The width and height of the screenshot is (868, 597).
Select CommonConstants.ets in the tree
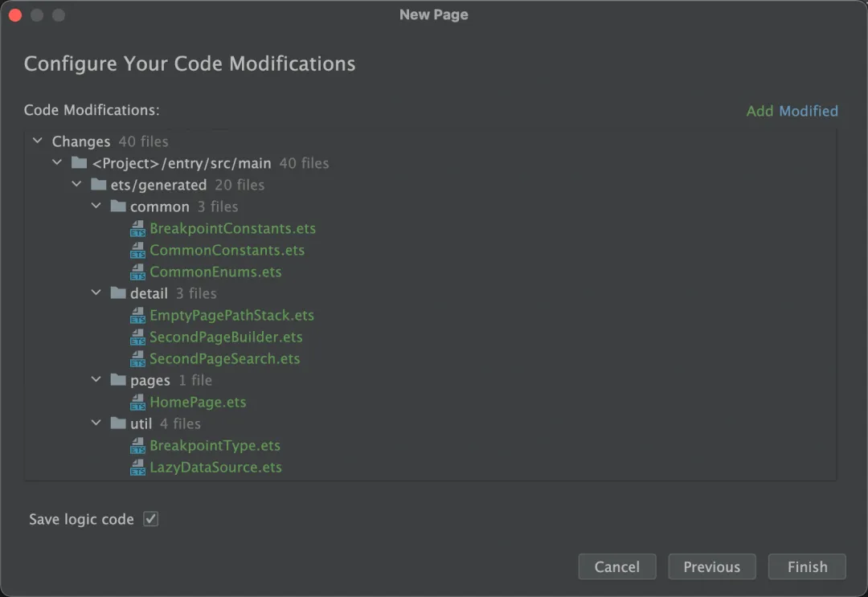point(227,251)
